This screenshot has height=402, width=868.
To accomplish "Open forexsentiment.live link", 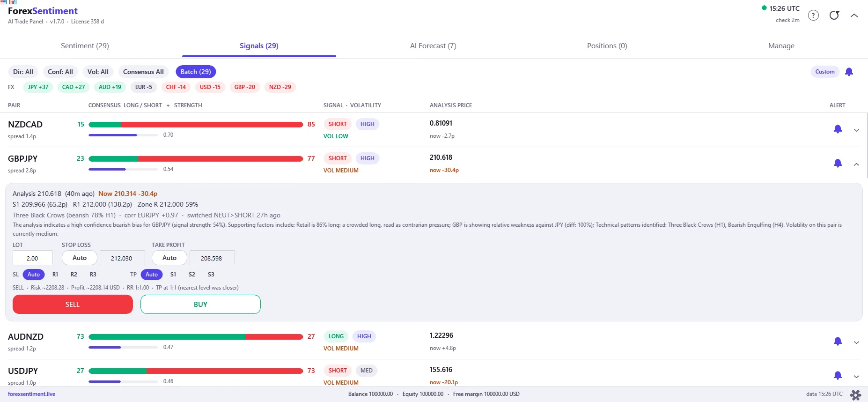I will coord(31,394).
